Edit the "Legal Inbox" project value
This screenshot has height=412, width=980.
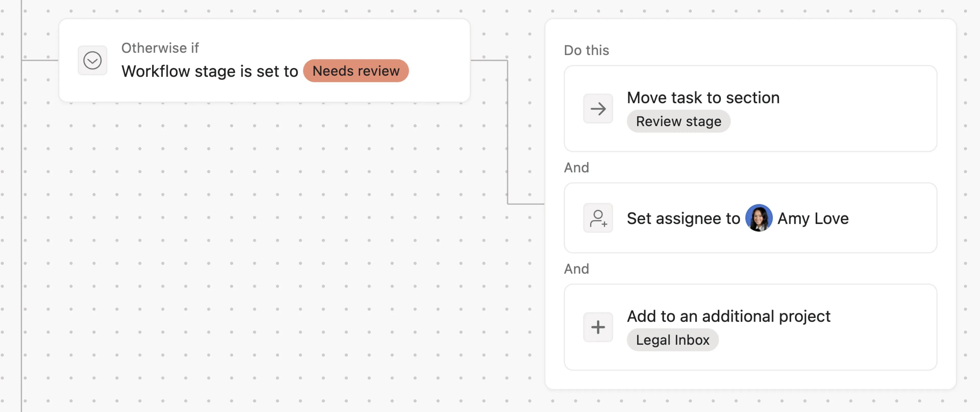point(672,340)
